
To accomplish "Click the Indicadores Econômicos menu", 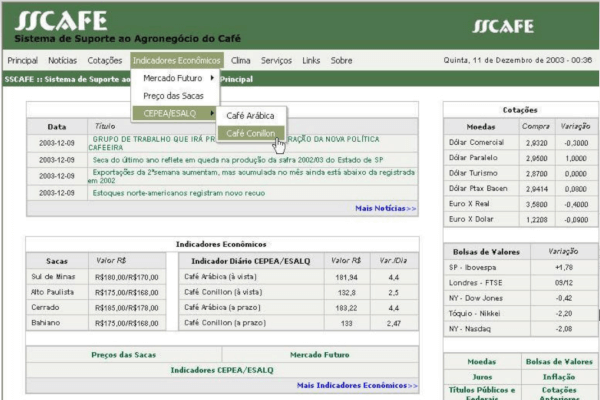I will coord(177,60).
